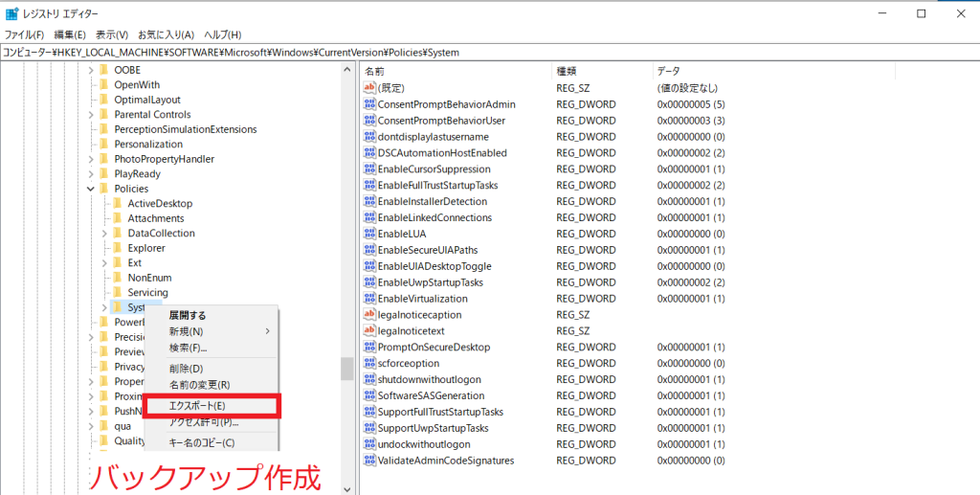Click the registry path address bar

point(490,53)
